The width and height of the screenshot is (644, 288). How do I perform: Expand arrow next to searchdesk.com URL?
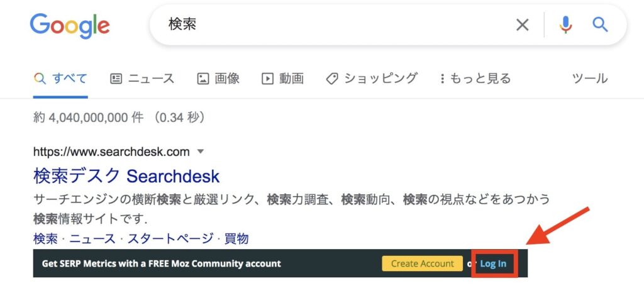[201, 152]
